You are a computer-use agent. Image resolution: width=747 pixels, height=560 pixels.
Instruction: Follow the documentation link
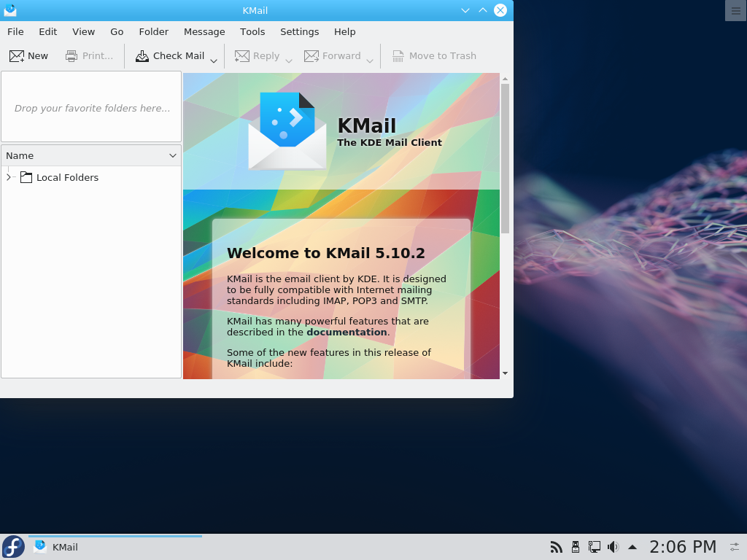(347, 332)
